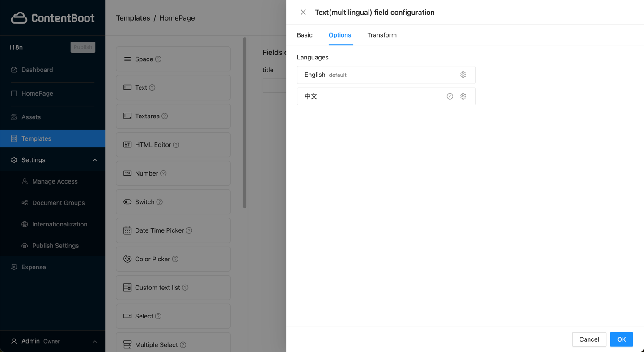
Task: Click help icon next to Space
Action: [158, 59]
